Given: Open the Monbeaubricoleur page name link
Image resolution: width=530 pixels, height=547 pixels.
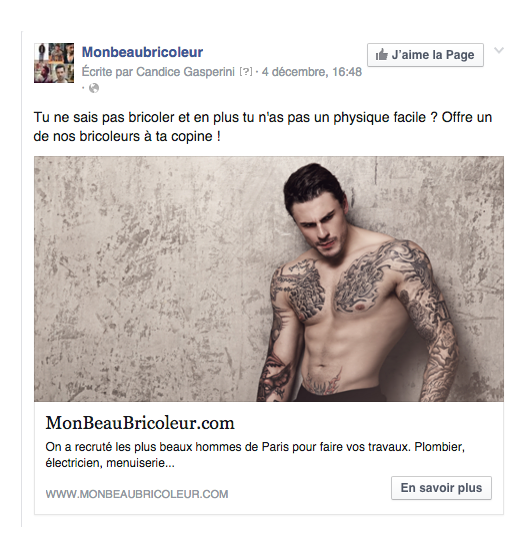Looking at the screenshot, I should coord(142,52).
